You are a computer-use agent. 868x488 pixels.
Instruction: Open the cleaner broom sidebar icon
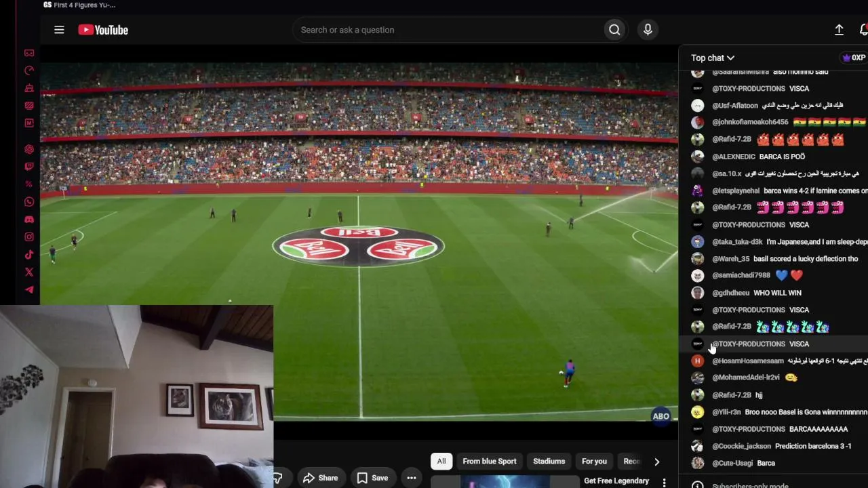tap(29, 88)
